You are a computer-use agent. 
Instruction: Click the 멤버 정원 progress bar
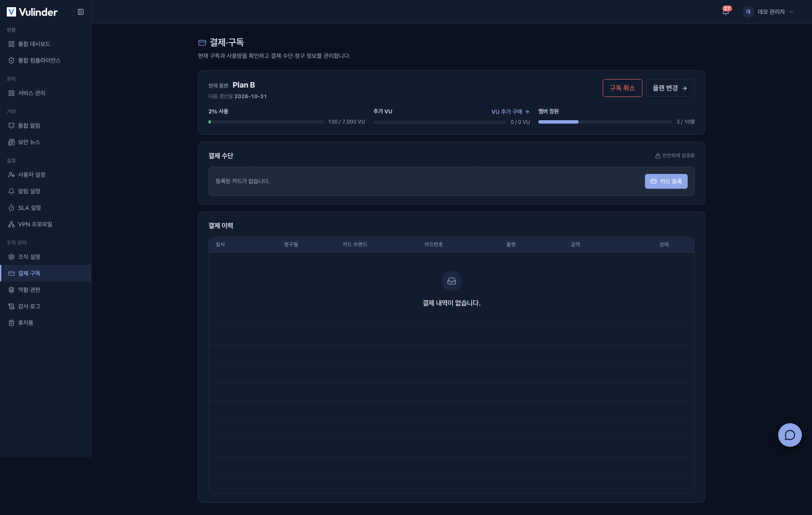click(605, 122)
